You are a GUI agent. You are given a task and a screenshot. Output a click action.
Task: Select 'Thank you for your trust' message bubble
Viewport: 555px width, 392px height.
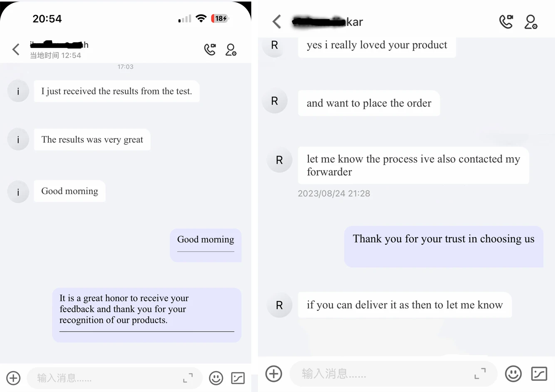tap(444, 246)
